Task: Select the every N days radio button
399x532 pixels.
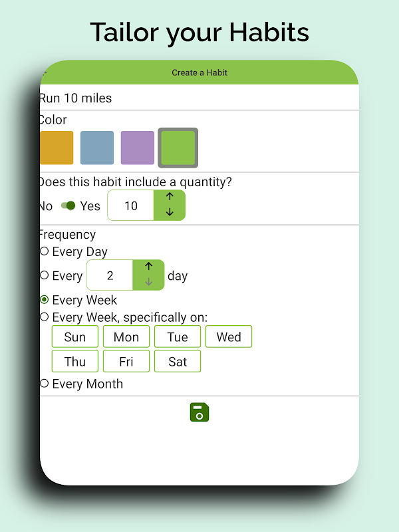Action: point(45,275)
